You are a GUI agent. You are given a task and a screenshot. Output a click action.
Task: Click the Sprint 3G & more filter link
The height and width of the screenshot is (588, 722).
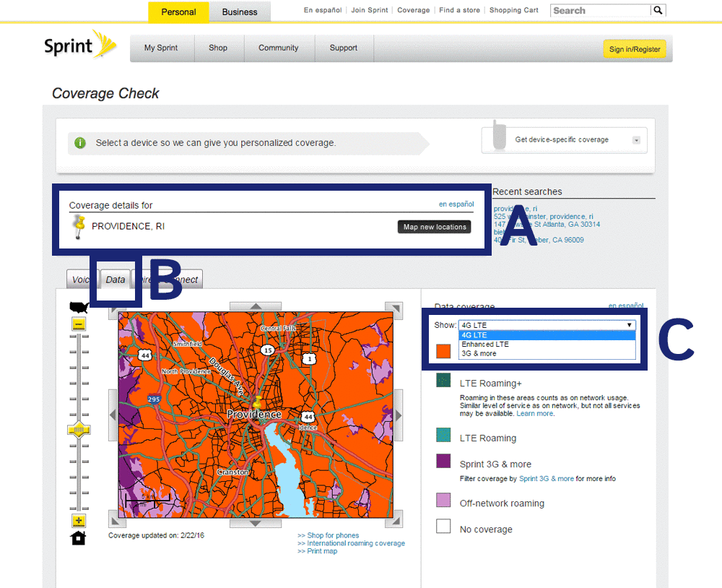click(x=546, y=479)
